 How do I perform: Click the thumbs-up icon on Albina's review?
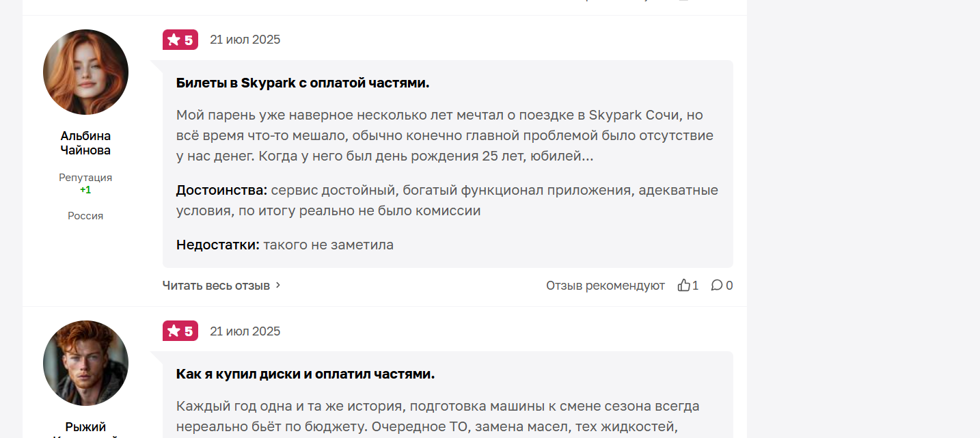pyautogui.click(x=683, y=285)
